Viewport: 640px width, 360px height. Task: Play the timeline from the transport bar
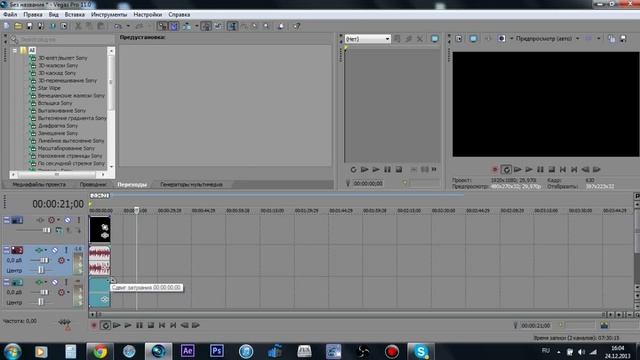128,325
